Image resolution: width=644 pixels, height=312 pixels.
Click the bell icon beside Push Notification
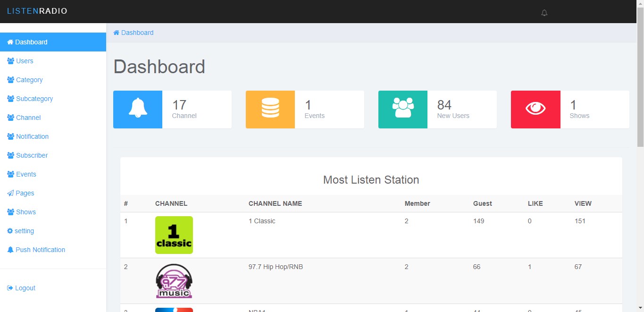point(10,250)
